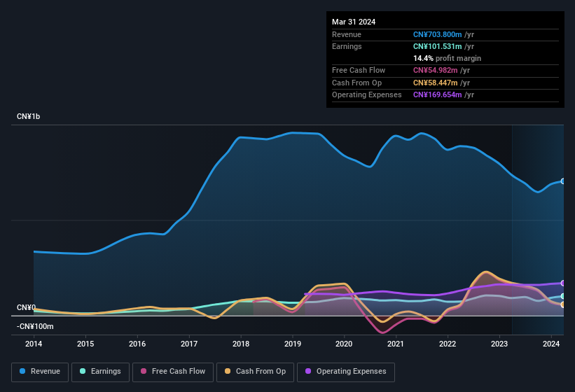Toggle the Operating Expenses legend button
Screen dimensions: 575x392
[345, 372]
